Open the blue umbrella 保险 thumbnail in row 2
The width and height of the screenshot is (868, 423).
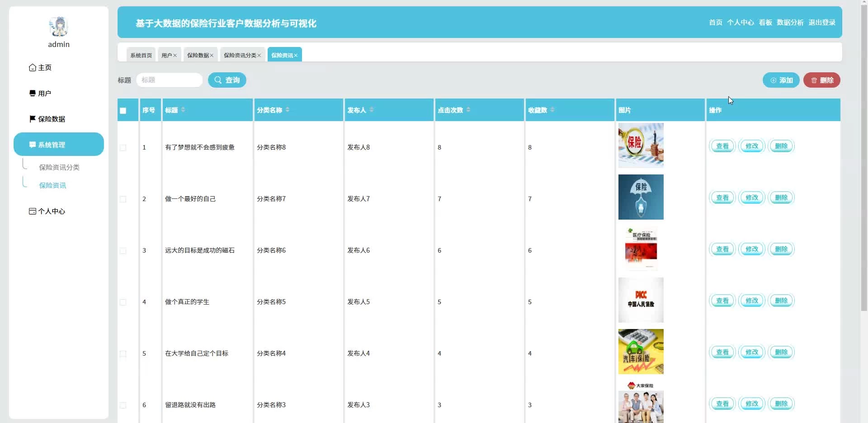pyautogui.click(x=641, y=197)
